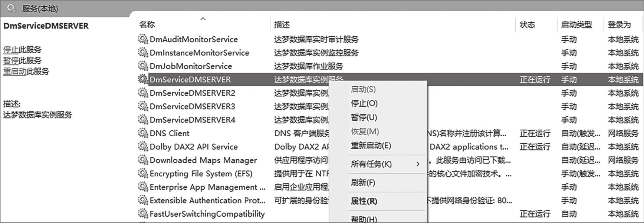Click the gear icon beside DmAuditMonitorService
Viewport: 644px width, 223px height.
[x=143, y=39]
